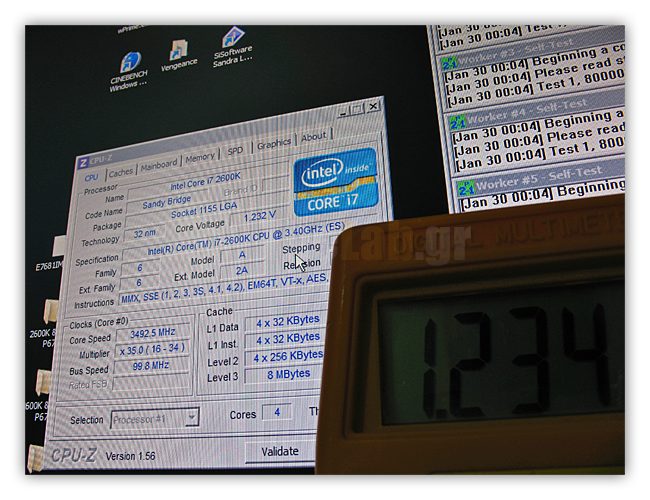Click the CPU-Z title bar icon
Image resolution: width=650 pixels, height=500 pixels.
tap(83, 162)
